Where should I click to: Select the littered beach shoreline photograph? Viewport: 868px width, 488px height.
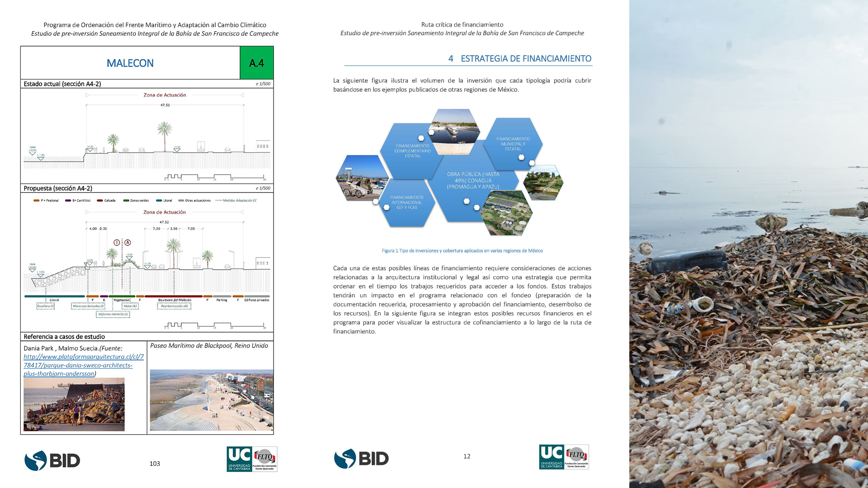point(749,244)
